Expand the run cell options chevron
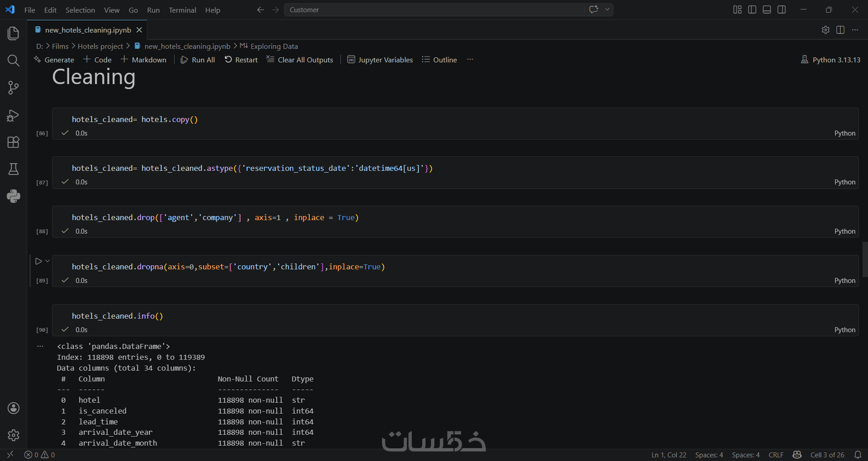The image size is (868, 461). 47,261
